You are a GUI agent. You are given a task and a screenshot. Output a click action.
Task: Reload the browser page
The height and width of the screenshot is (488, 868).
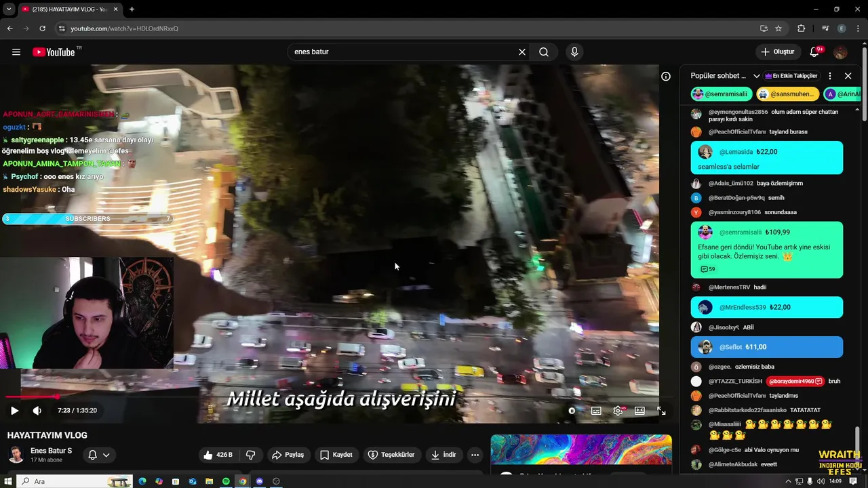click(x=42, y=28)
